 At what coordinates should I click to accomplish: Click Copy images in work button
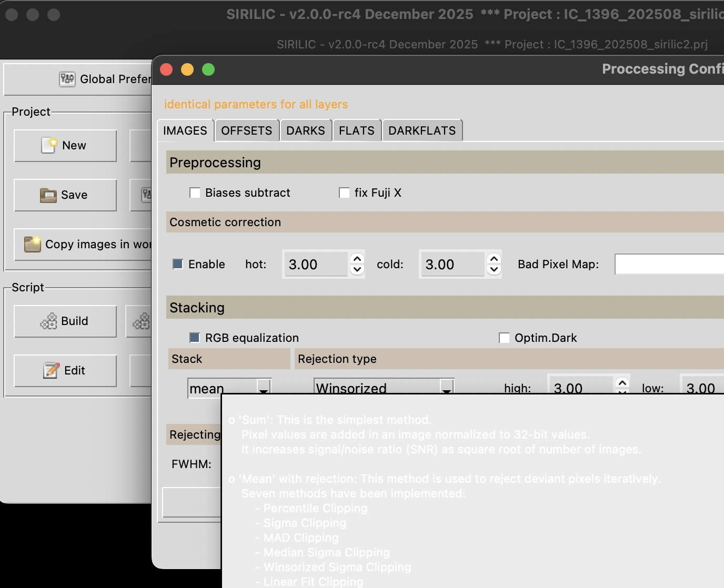pyautogui.click(x=83, y=245)
